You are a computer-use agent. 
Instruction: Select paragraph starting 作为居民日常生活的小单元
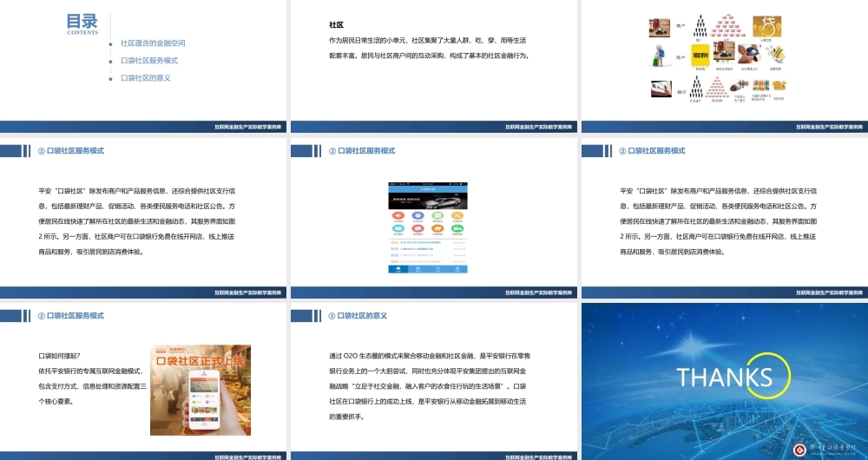430,48
